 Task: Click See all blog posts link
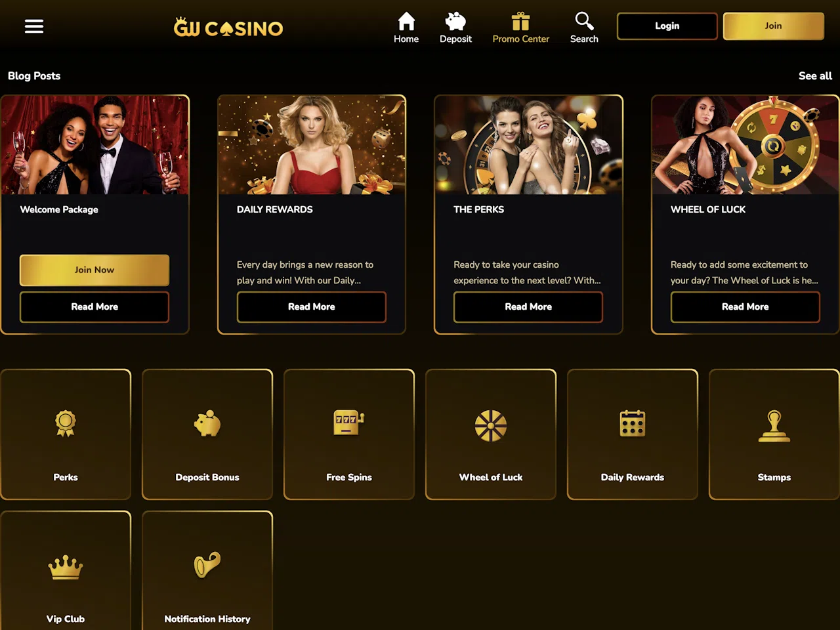click(815, 76)
